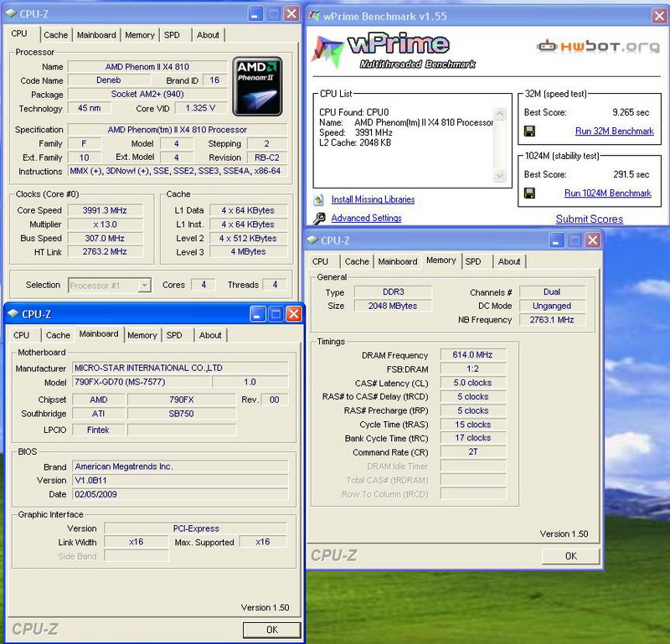Screen dimensions: 670x644
Task: Switch to SPD tab in top CPU-Z
Action: pos(172,35)
